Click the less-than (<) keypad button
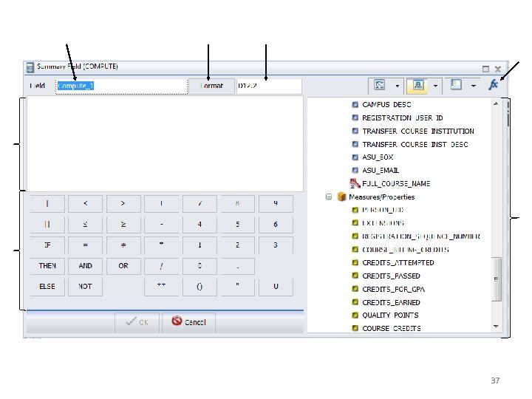The width and height of the screenshot is (532, 399). [85, 204]
